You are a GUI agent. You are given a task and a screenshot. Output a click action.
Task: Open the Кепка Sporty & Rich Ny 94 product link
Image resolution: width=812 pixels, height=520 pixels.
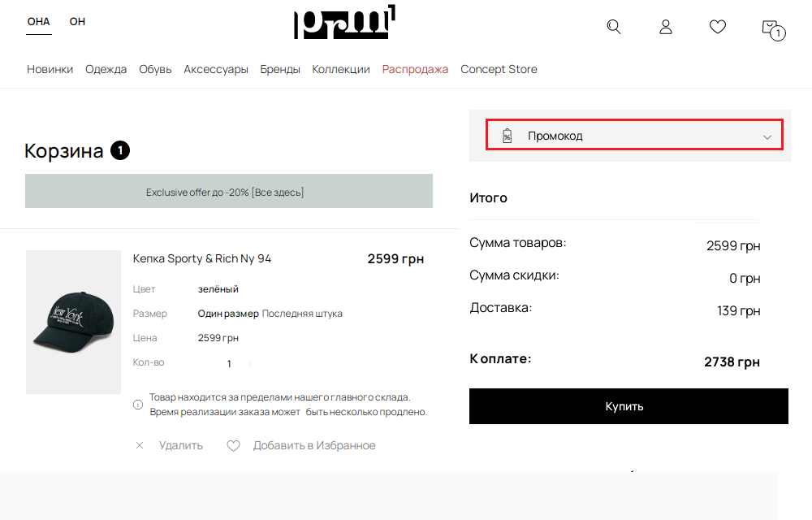click(202, 258)
